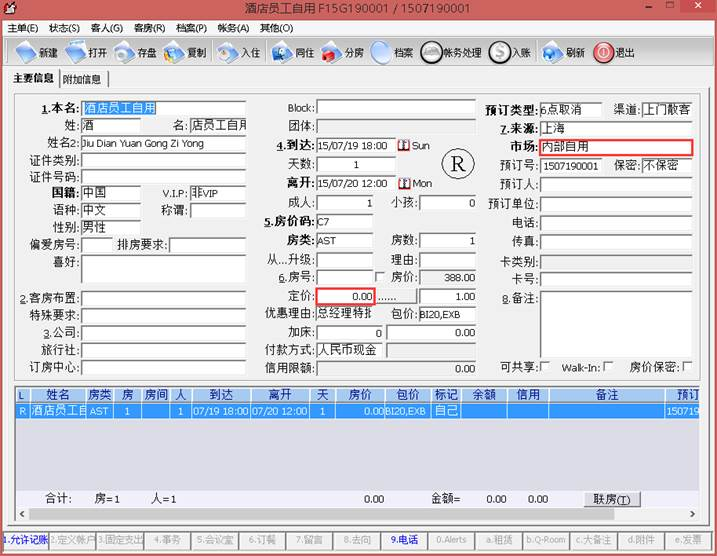Click the horizontal scrollbar right arrow

(x=692, y=514)
